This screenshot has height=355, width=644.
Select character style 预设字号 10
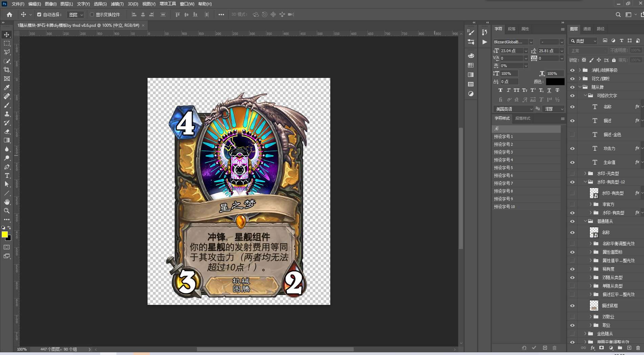pos(526,207)
